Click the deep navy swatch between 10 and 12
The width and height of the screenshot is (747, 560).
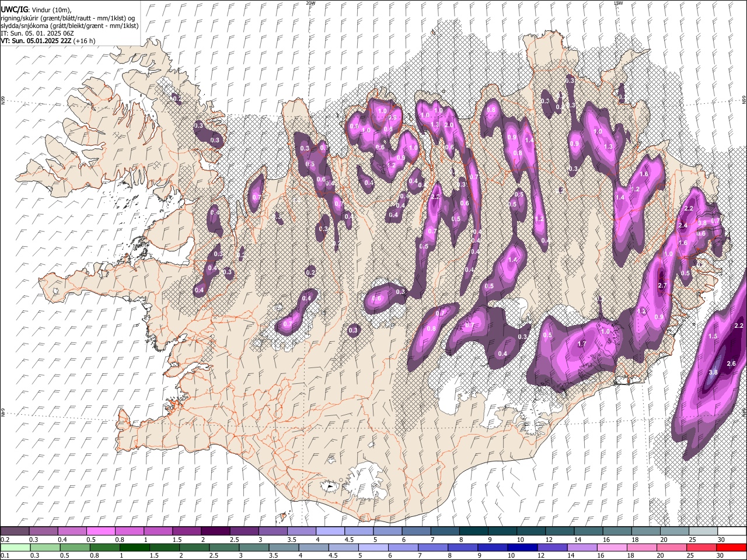pyautogui.click(x=522, y=547)
